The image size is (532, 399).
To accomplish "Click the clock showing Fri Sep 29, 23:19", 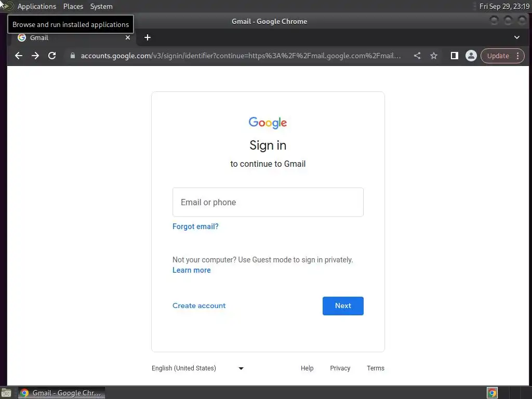I will 504,6.
